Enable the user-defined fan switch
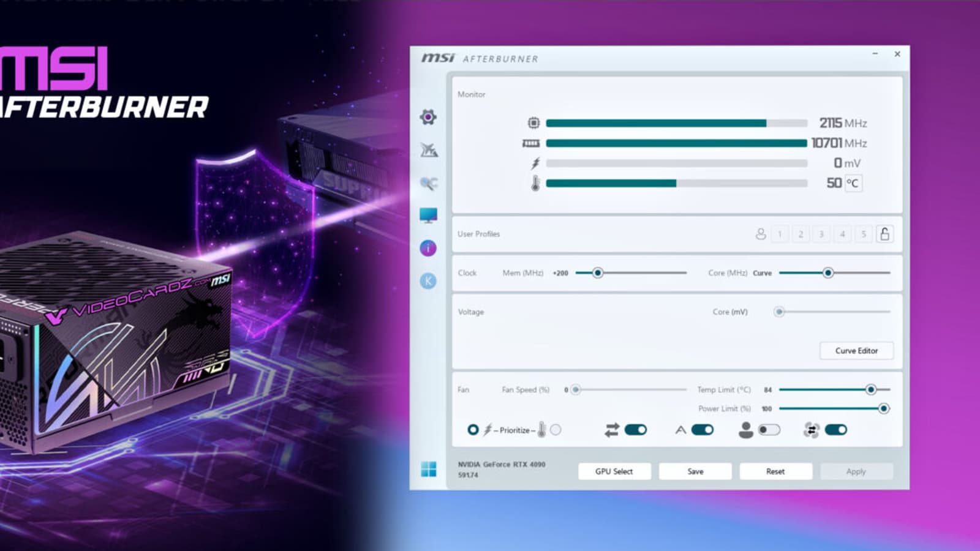Image resolution: width=980 pixels, height=551 pixels. (769, 430)
